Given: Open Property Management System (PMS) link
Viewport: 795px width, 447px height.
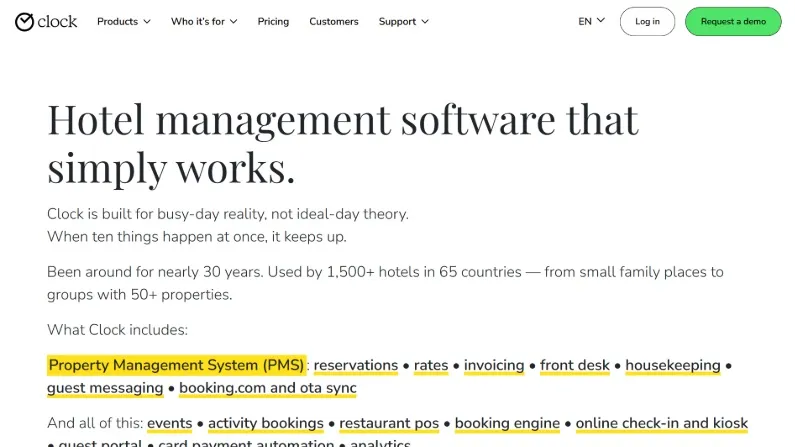Looking at the screenshot, I should [x=176, y=365].
